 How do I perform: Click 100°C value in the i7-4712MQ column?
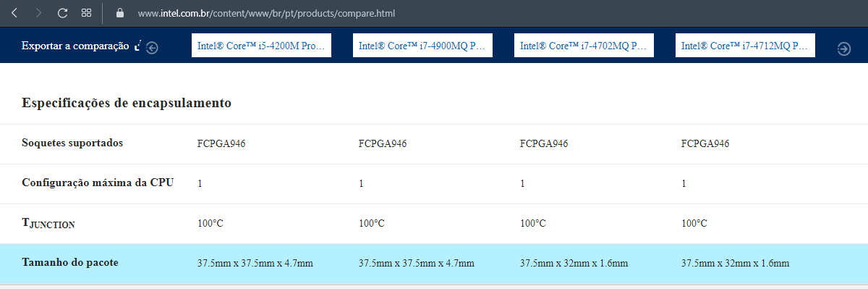click(694, 223)
